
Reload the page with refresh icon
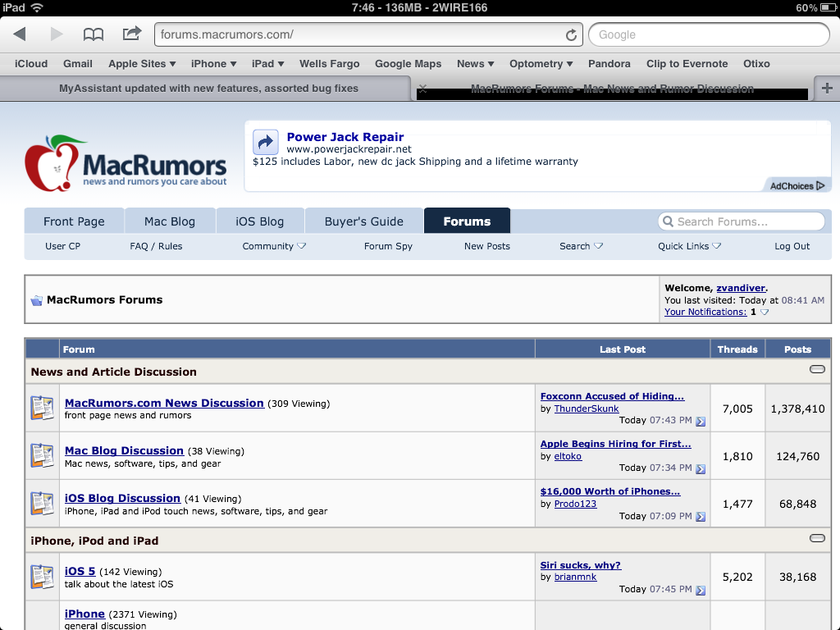coord(571,34)
